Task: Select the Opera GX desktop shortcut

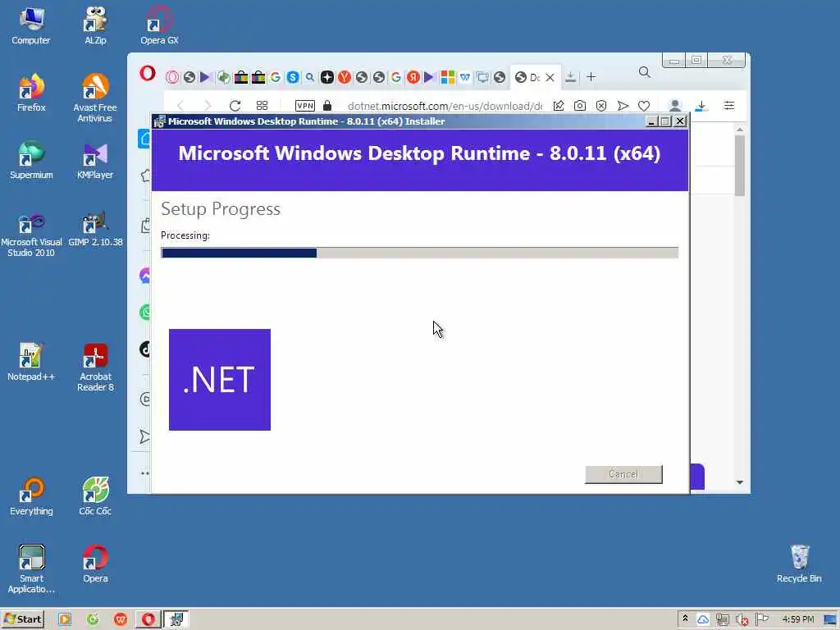Action: tap(159, 25)
